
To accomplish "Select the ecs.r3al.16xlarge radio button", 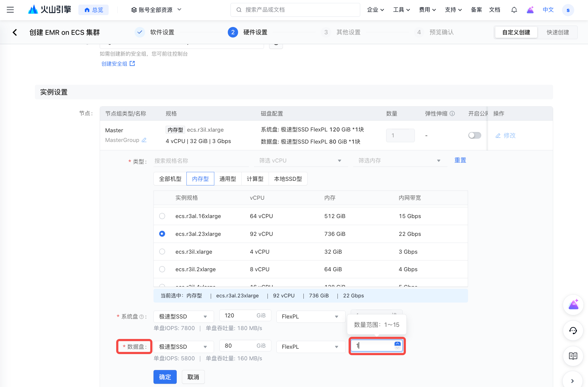I will click(x=162, y=216).
